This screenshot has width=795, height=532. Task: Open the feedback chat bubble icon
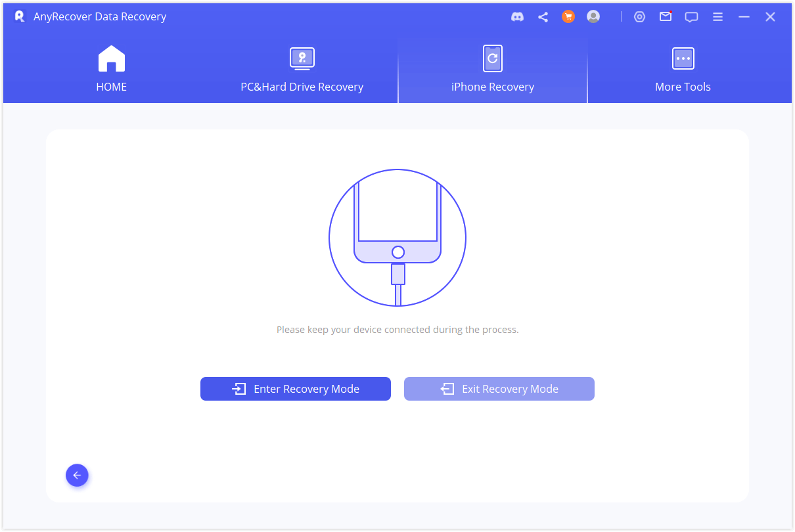click(691, 17)
